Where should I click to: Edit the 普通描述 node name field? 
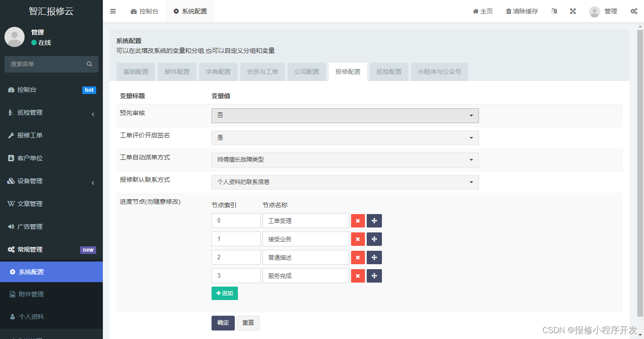tap(306, 257)
